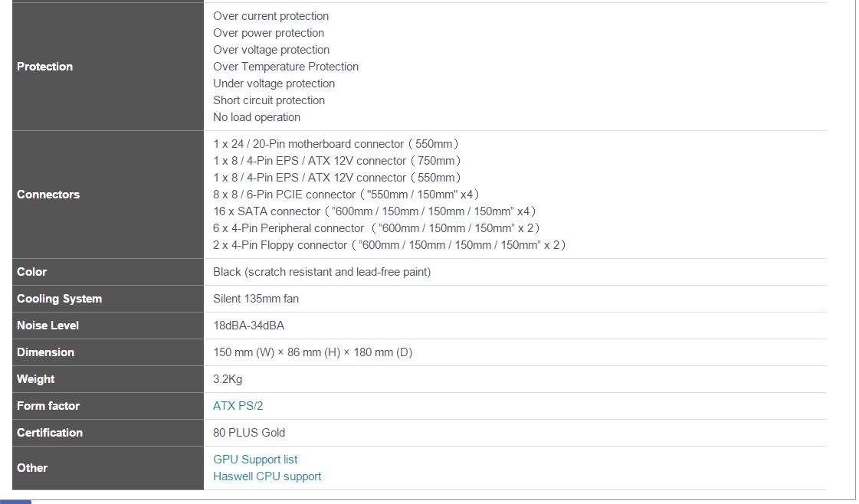This screenshot has height=504, width=859.
Task: Open the ATX PS/2 link
Action: (x=238, y=406)
